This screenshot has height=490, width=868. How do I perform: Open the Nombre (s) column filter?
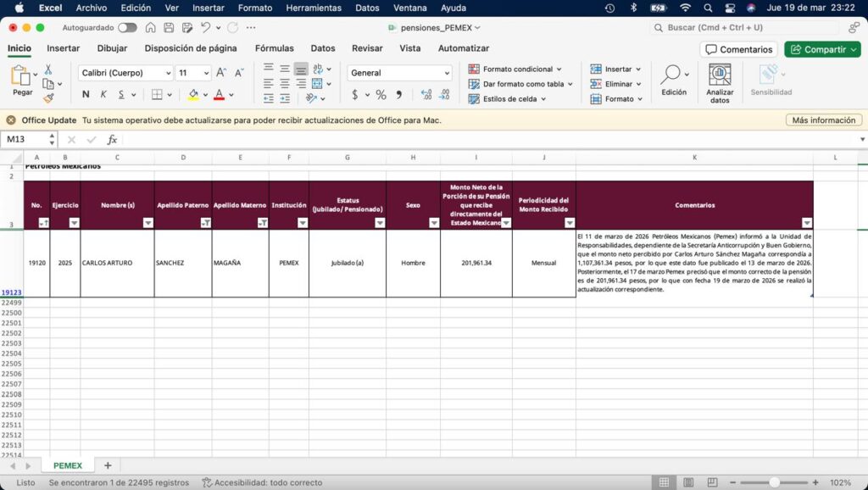tap(148, 223)
